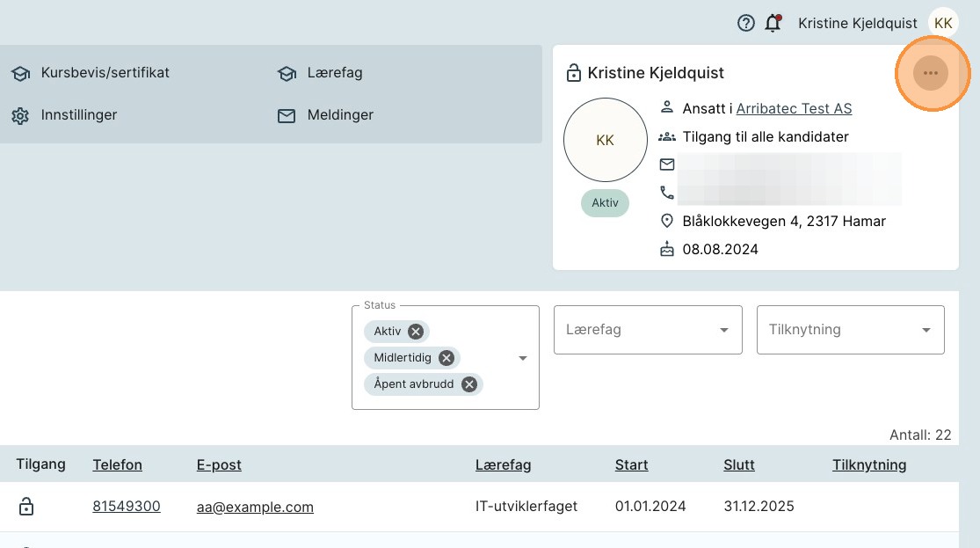
Task: Open Lærefag menu item
Action: pos(334,73)
